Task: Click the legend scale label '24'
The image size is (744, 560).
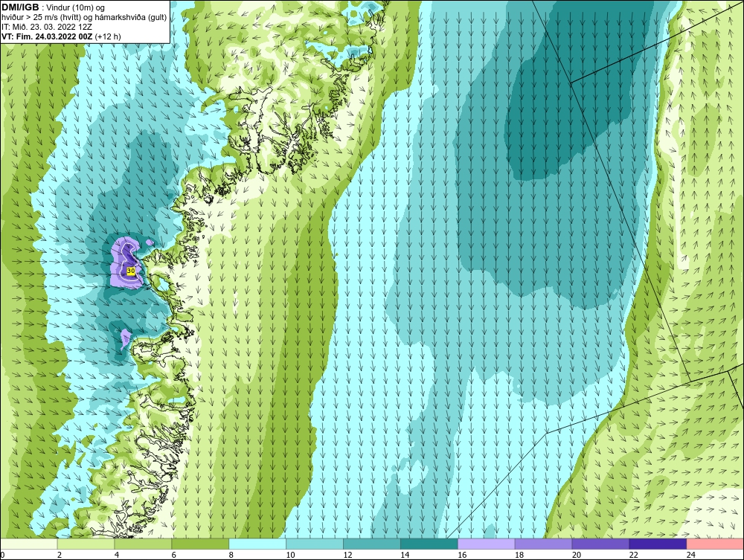Action: click(691, 555)
